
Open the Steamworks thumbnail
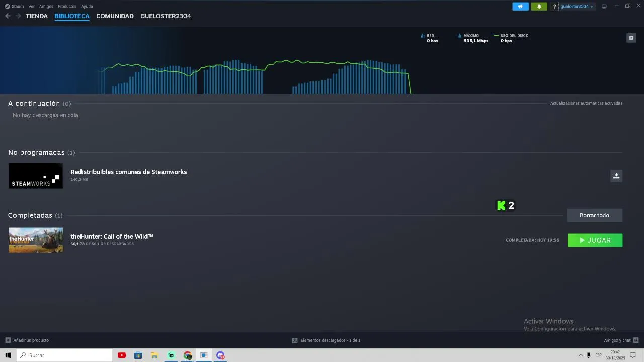[x=36, y=176]
